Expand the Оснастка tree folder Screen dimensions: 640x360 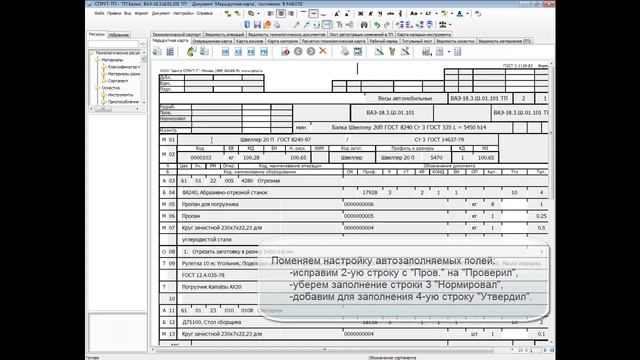point(98,88)
